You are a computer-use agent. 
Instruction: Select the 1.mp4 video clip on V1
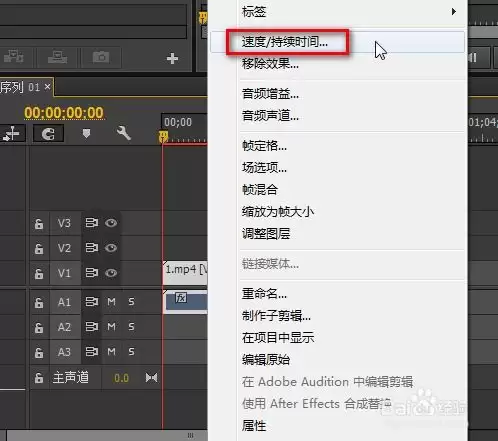(x=185, y=273)
